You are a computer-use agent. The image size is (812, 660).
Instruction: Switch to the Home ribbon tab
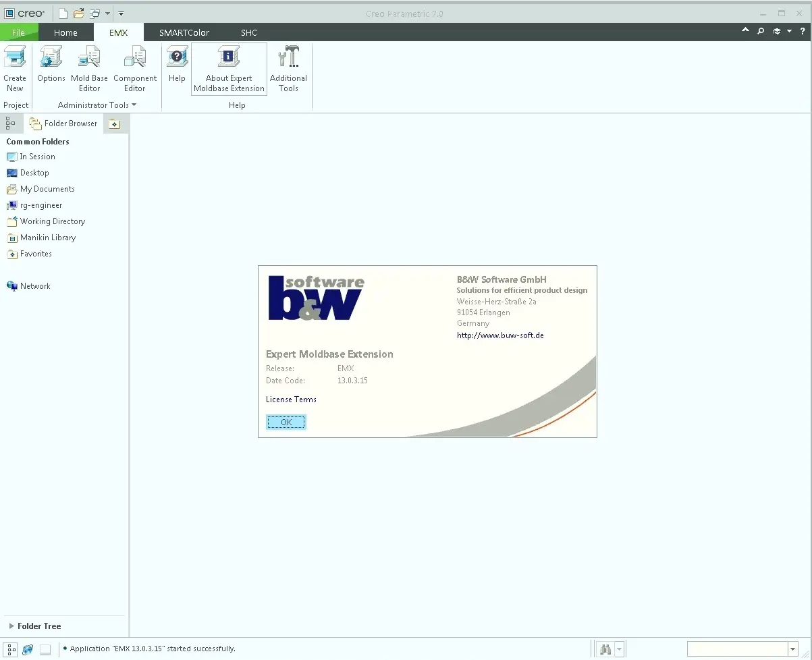(65, 32)
